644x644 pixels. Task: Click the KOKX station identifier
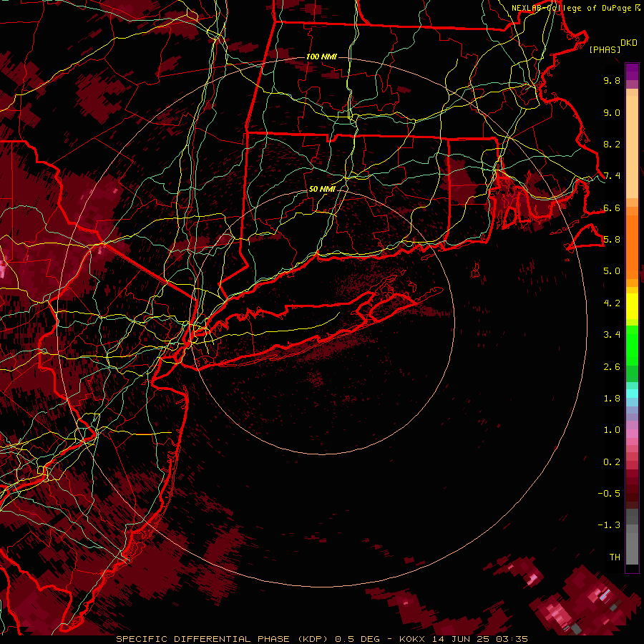coord(413,639)
